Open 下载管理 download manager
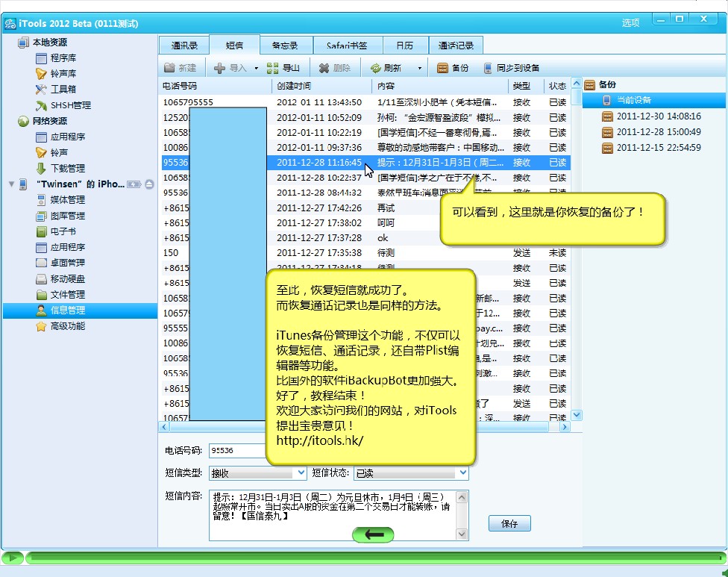The height and width of the screenshot is (577, 728). tap(67, 169)
